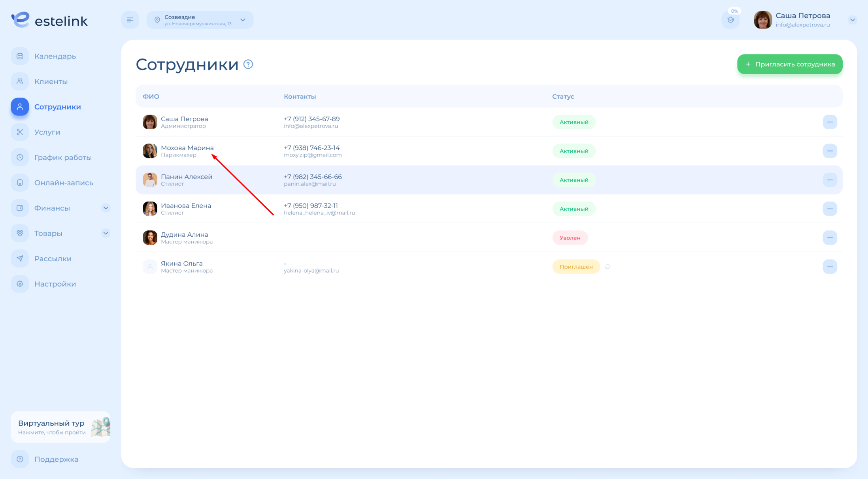Go to Клиенты menu item
This screenshot has height=479, width=868.
[x=51, y=81]
